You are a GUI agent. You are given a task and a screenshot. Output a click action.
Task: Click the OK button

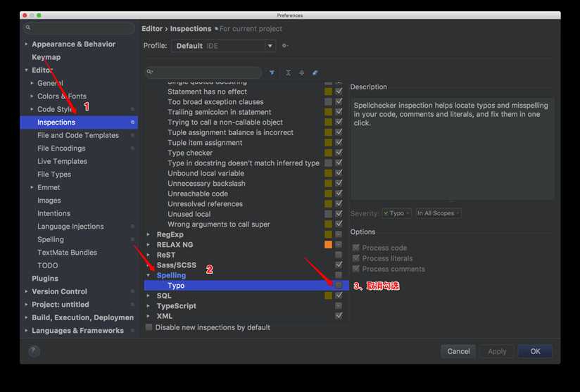point(535,351)
